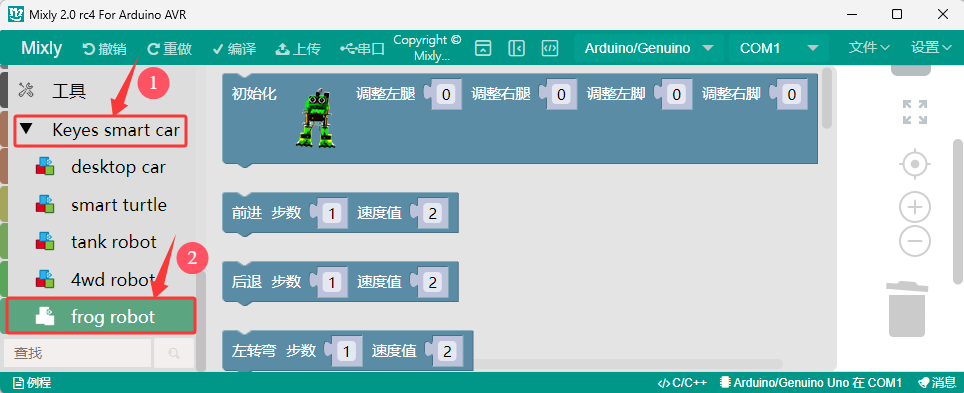Select the 工具 category
Viewport: 964px width, 393px height.
[69, 92]
